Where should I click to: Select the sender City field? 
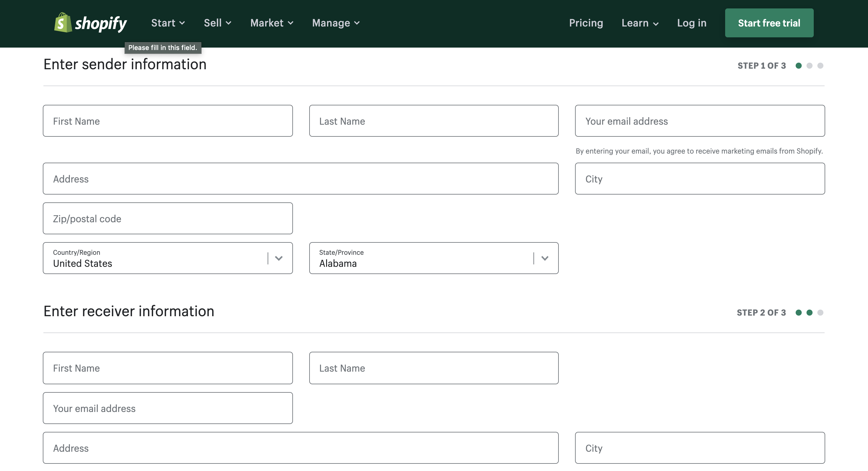[700, 179]
